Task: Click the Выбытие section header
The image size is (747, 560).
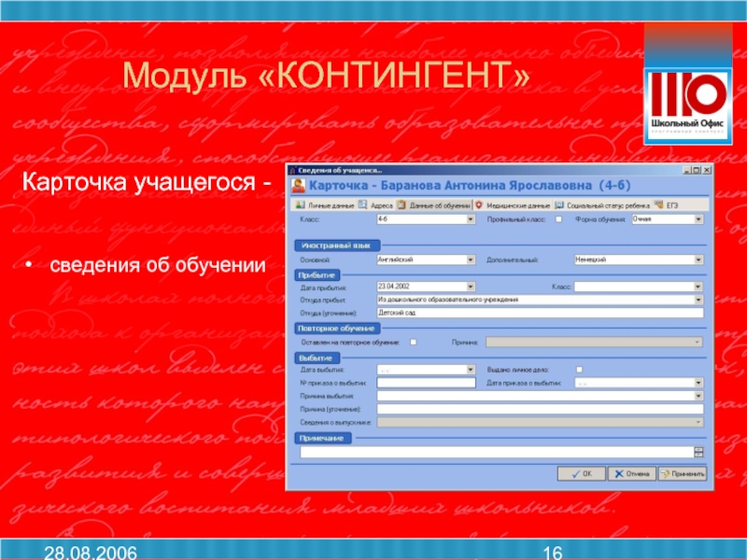Action: [317, 358]
